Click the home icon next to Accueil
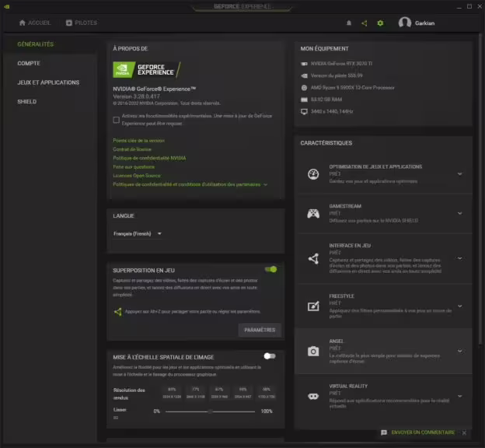Image resolution: width=485 pixels, height=448 pixels. 23,23
